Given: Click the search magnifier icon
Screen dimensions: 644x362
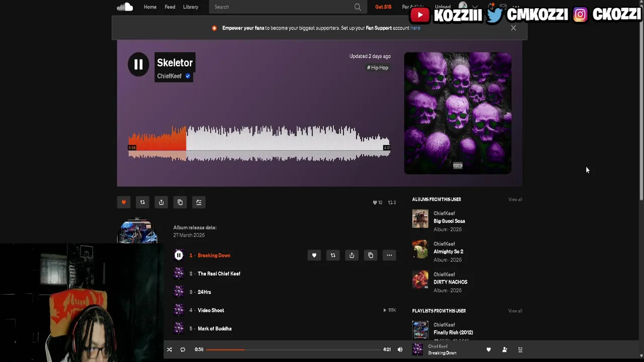Looking at the screenshot, I should point(358,7).
